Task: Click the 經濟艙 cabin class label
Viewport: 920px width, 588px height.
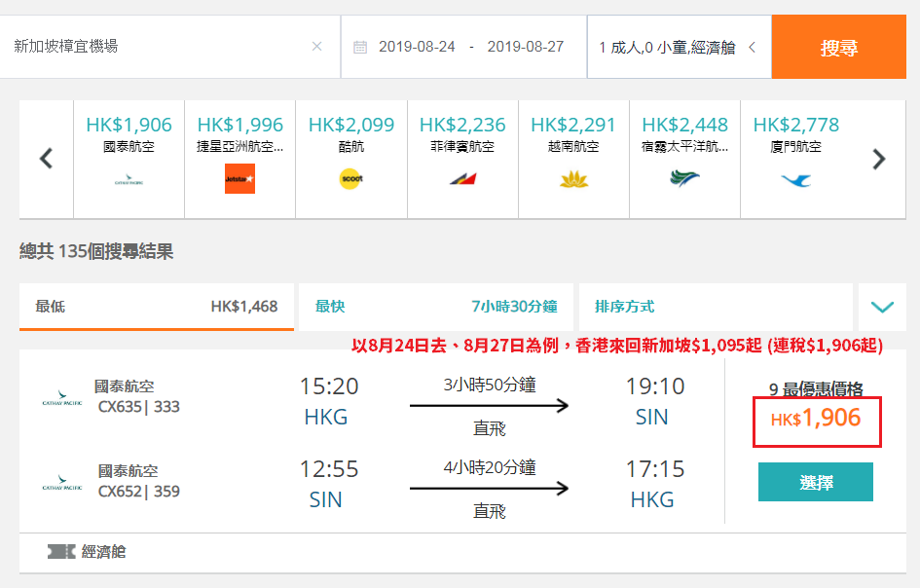Action: click(x=104, y=552)
